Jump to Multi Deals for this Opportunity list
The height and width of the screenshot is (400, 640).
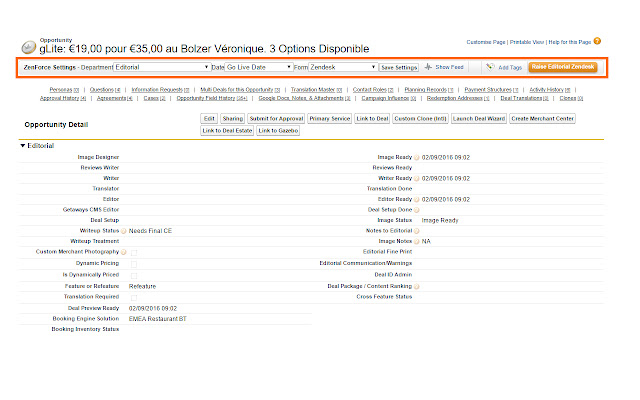click(240, 90)
